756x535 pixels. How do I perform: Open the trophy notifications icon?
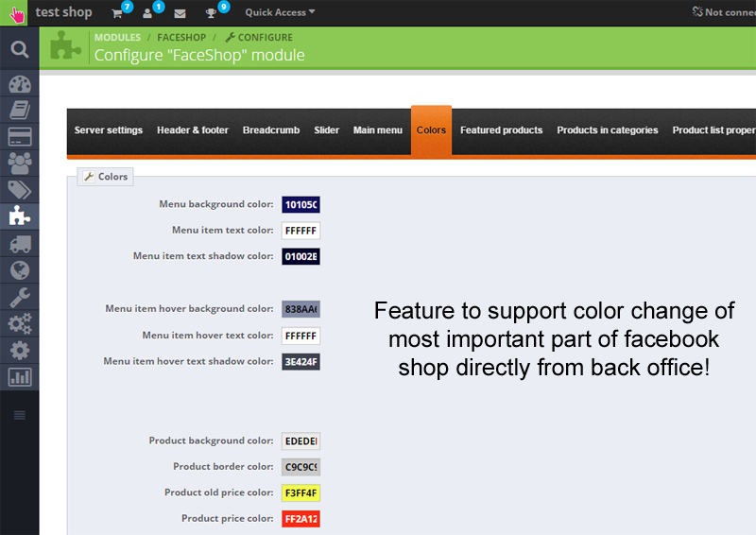(213, 13)
